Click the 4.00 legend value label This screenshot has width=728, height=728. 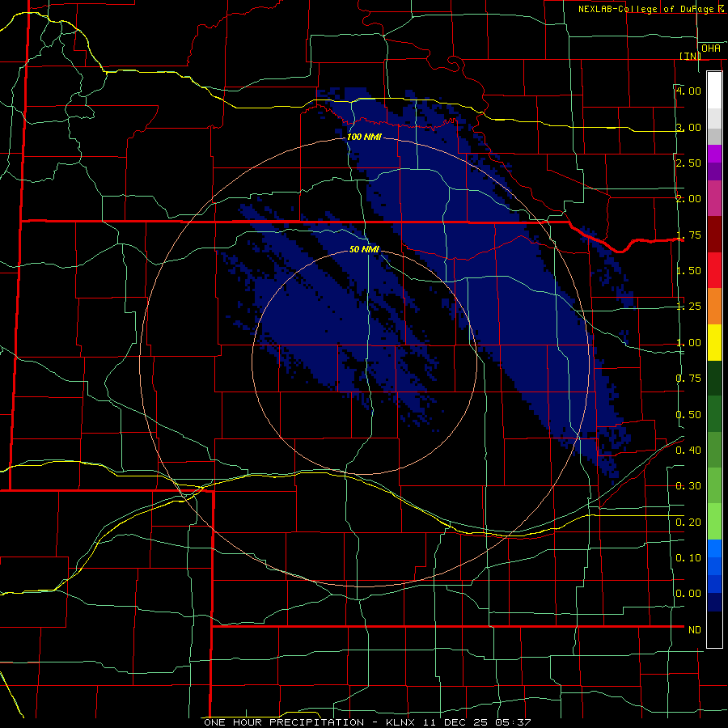(688, 91)
